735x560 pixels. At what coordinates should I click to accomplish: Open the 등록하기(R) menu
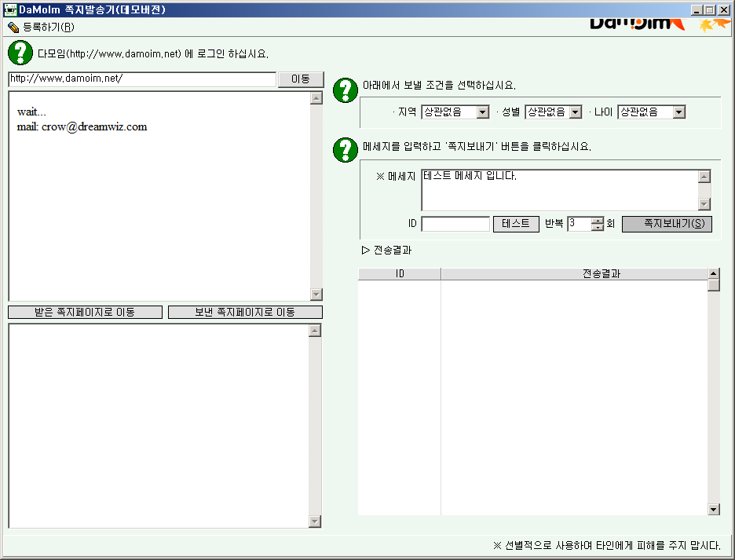coord(42,27)
